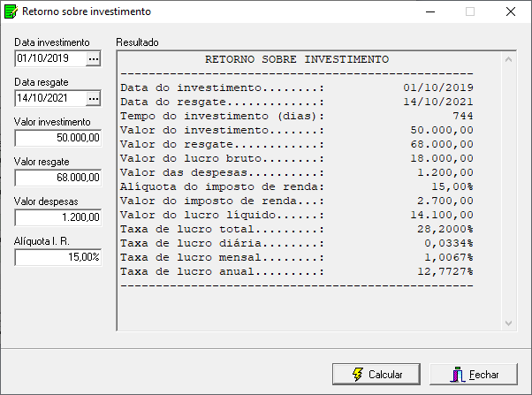
Task: Minimize the Retorno sobre investimento window
Action: pyautogui.click(x=430, y=11)
